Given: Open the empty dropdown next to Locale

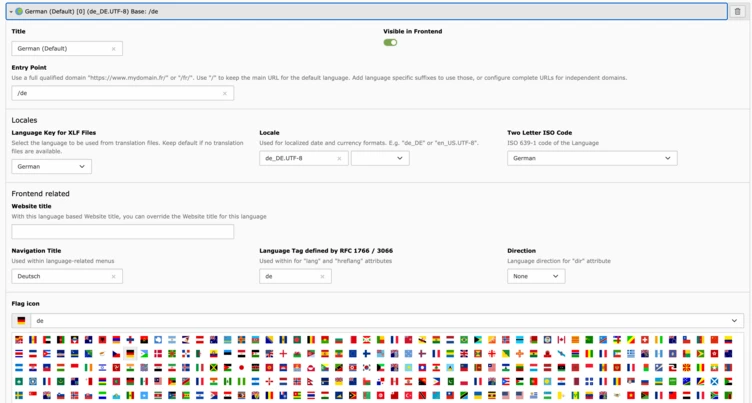Looking at the screenshot, I should (x=380, y=158).
